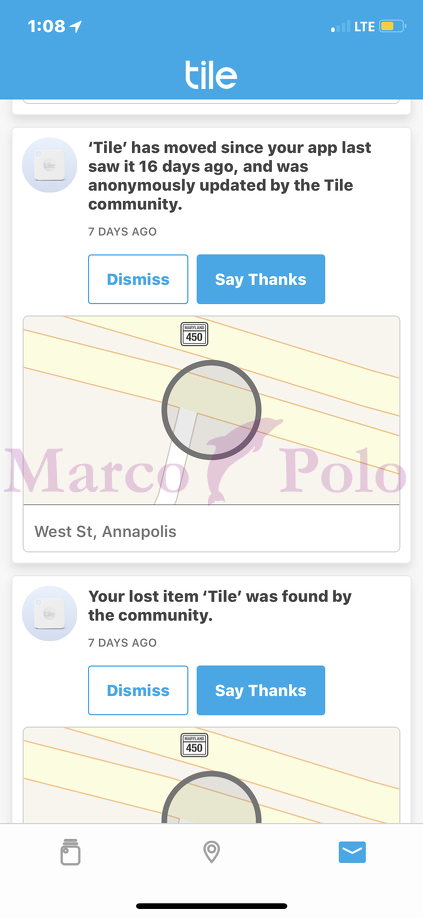Select the notifications envelope tab
Viewport: 423px width, 918px height.
(352, 852)
